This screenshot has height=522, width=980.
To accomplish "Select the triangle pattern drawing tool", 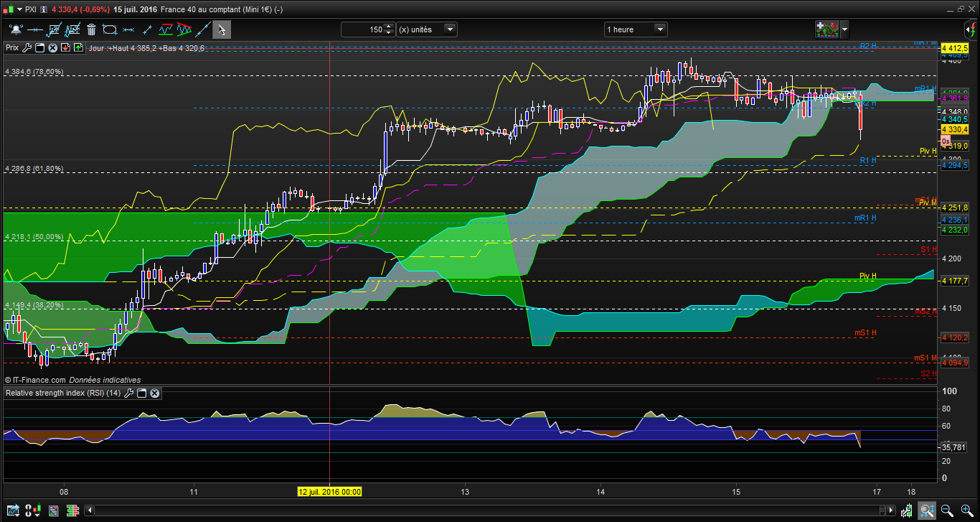I will pos(184,29).
